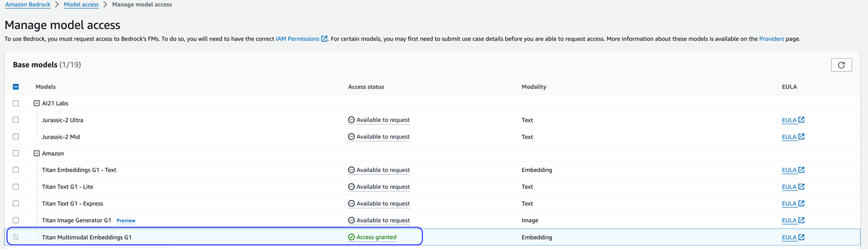This screenshot has height=249, width=868.
Task: Open the EULA link for Titan Text G1 - Lite
Action: [x=789, y=187]
